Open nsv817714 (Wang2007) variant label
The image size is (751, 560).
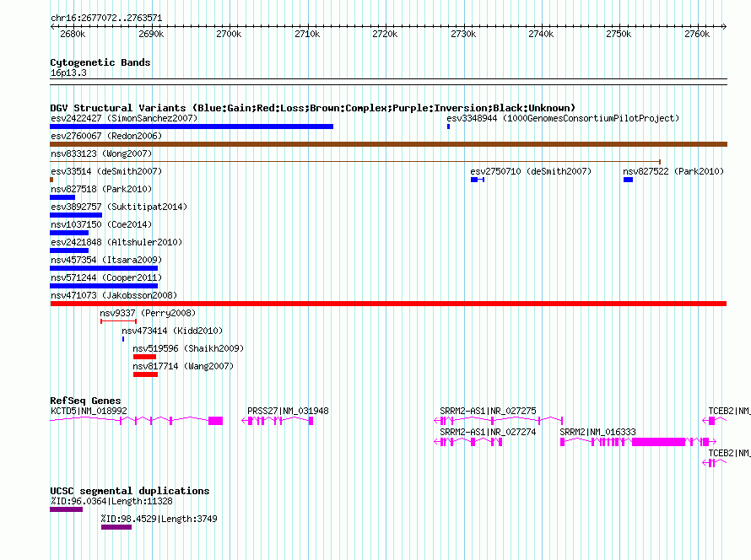183,366
